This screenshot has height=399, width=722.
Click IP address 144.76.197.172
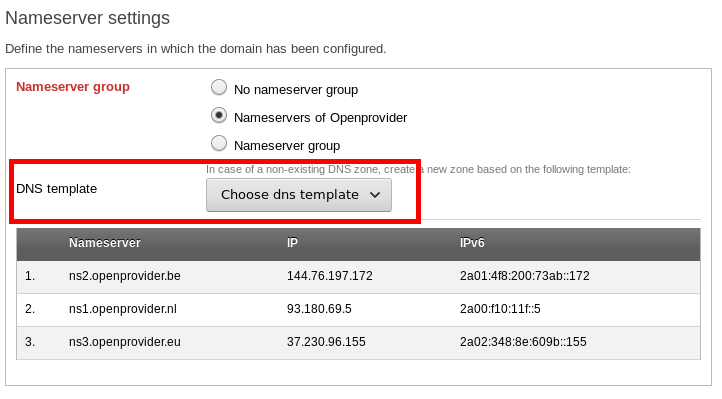[x=330, y=276]
